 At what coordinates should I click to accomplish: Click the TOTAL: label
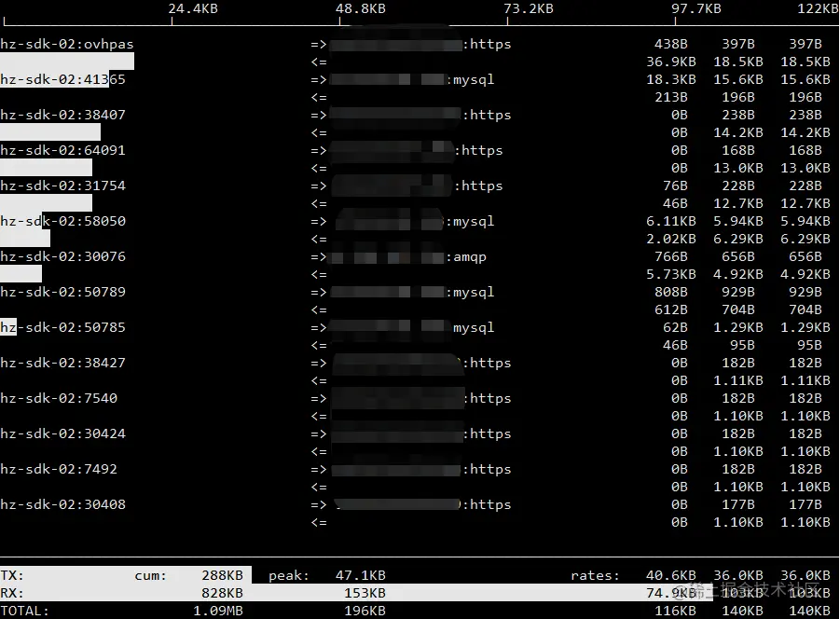coord(24,611)
